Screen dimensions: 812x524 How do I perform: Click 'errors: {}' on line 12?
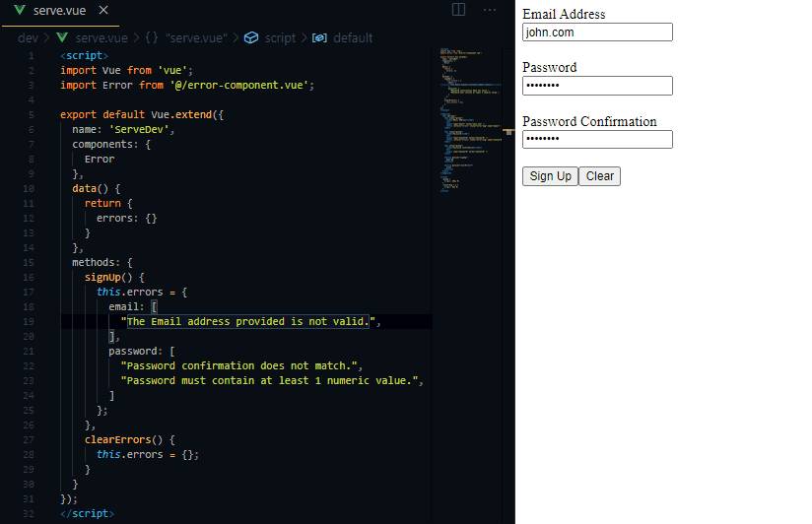click(x=126, y=218)
